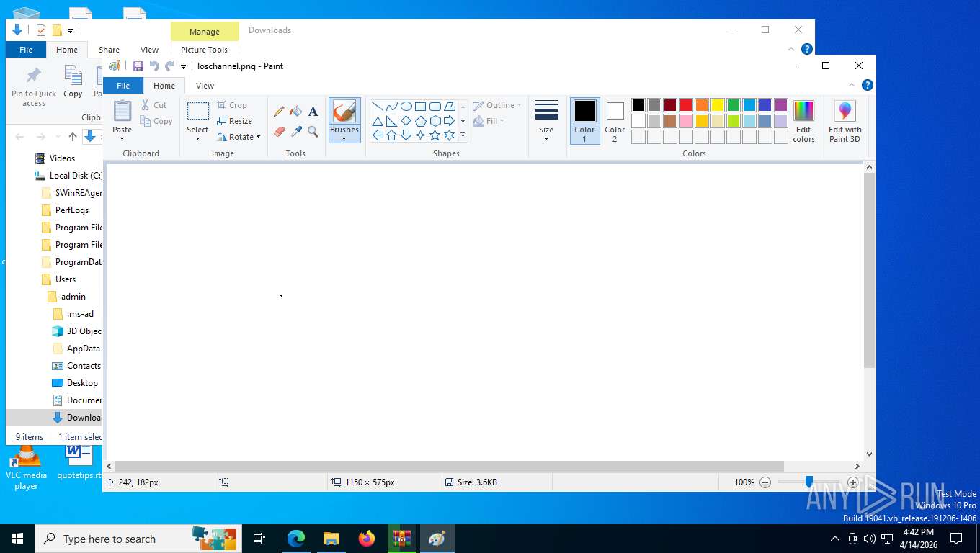Pick the yellow color swatch
The width and height of the screenshot is (980, 553).
pos(718,105)
